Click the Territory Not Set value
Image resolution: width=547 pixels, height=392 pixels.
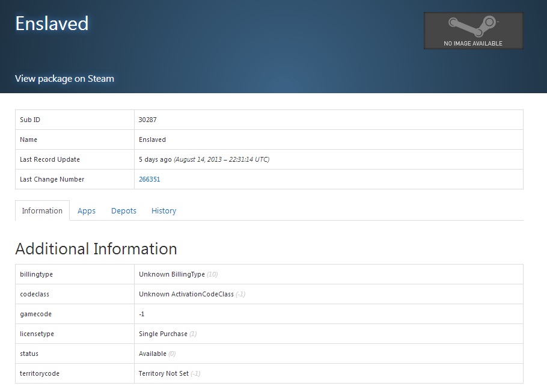(x=163, y=373)
